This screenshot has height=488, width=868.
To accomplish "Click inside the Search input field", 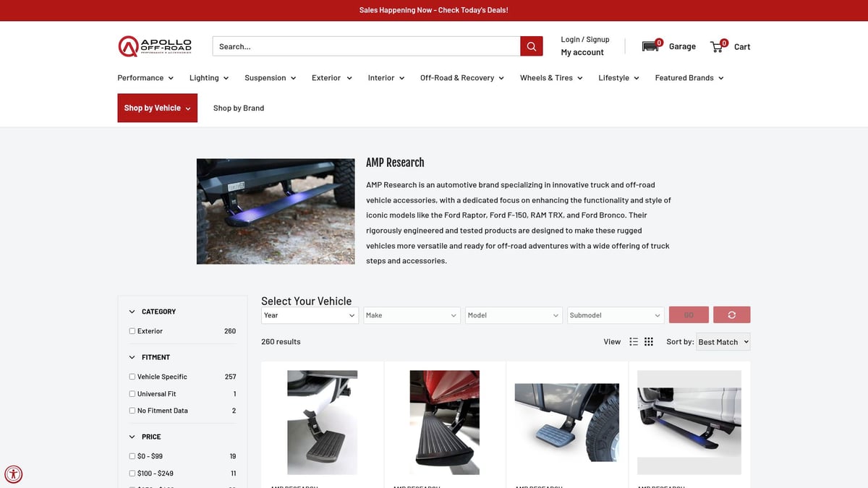I will coord(366,46).
